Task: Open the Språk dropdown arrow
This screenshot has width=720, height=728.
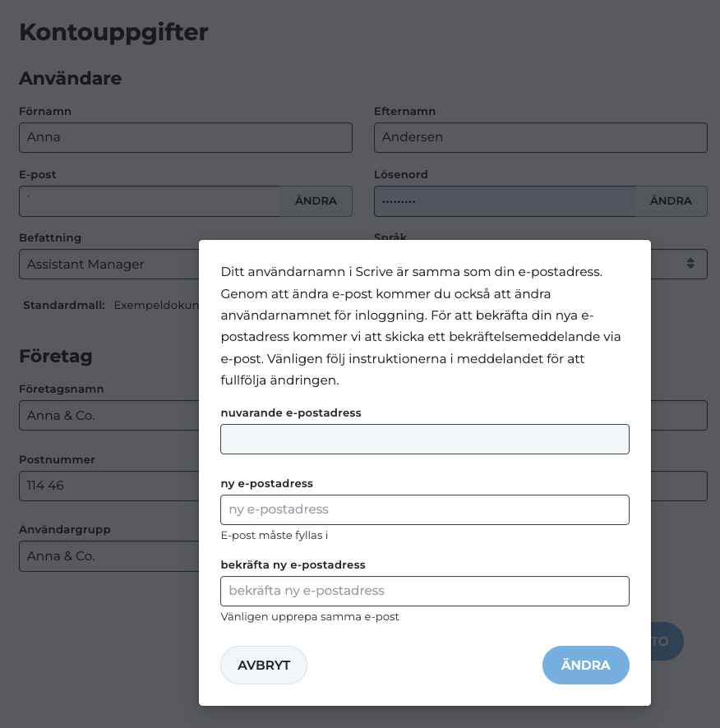Action: (690, 264)
